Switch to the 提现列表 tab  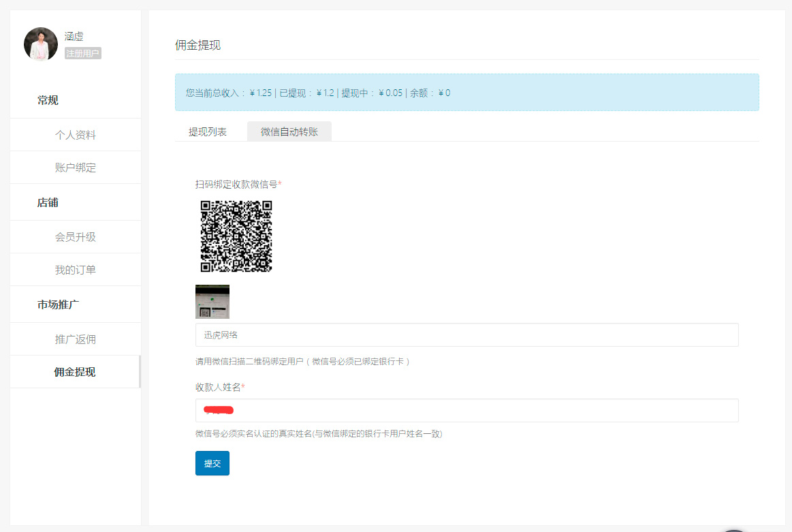coord(208,132)
